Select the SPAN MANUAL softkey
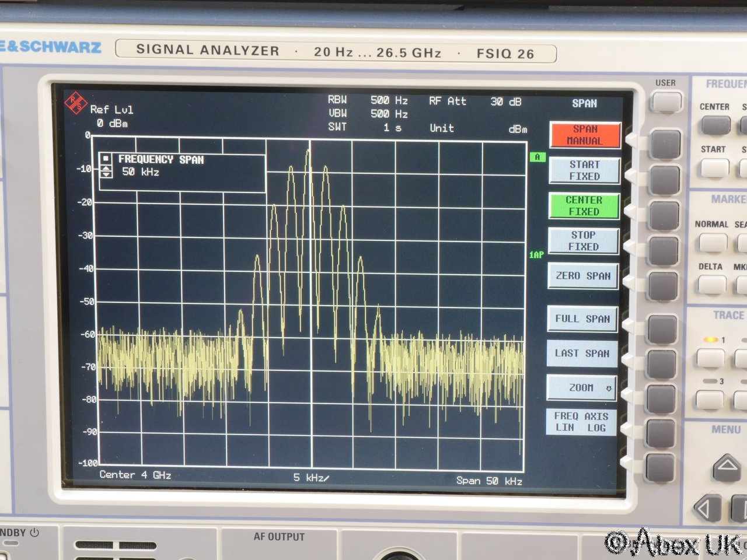Screen dimensions: 747x560 click(584, 135)
